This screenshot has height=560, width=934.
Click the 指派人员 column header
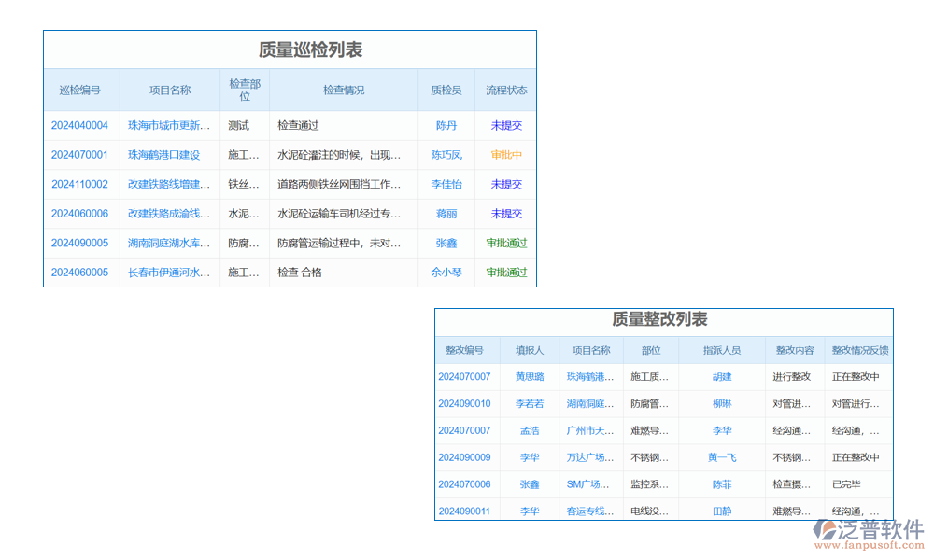click(x=722, y=350)
